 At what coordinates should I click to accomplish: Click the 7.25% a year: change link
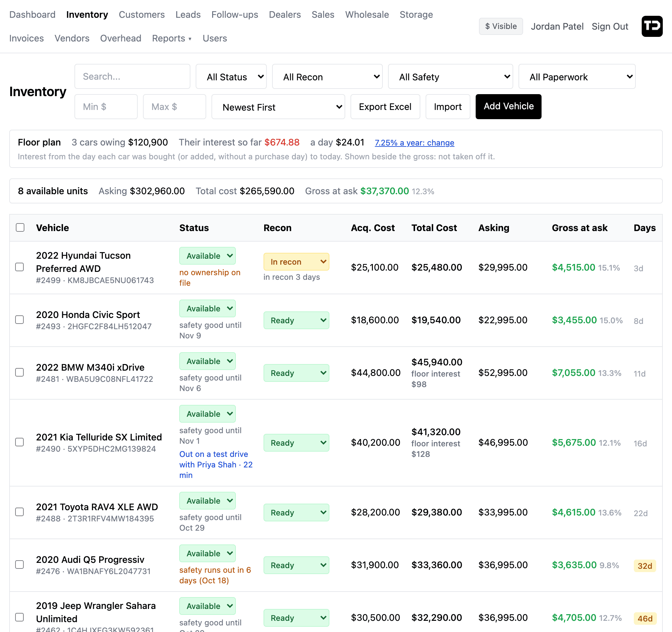414,143
